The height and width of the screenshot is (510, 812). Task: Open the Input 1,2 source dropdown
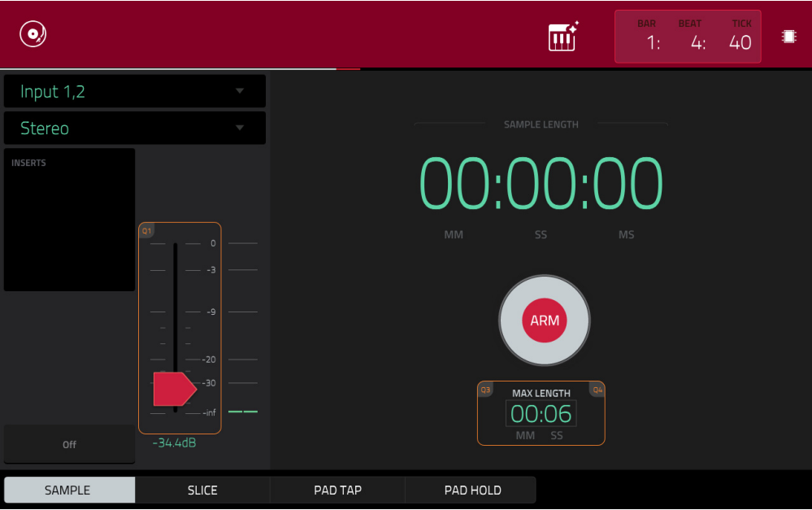[135, 91]
